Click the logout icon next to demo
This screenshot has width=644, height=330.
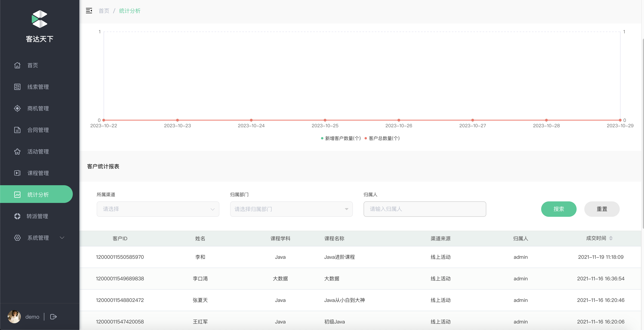[54, 317]
